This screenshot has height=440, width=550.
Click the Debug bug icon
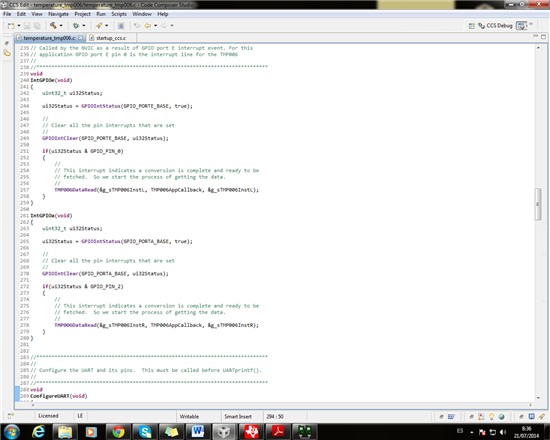(76, 26)
